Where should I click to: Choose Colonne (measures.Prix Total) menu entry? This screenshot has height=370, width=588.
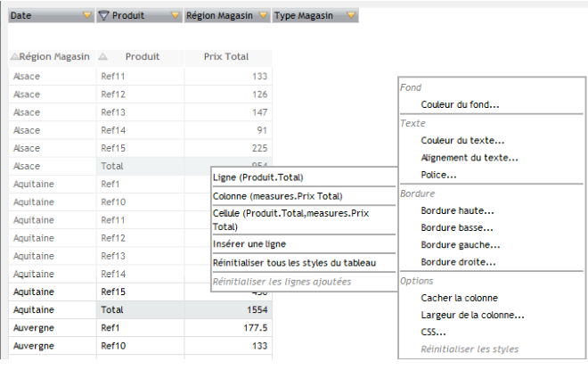pyautogui.click(x=278, y=196)
